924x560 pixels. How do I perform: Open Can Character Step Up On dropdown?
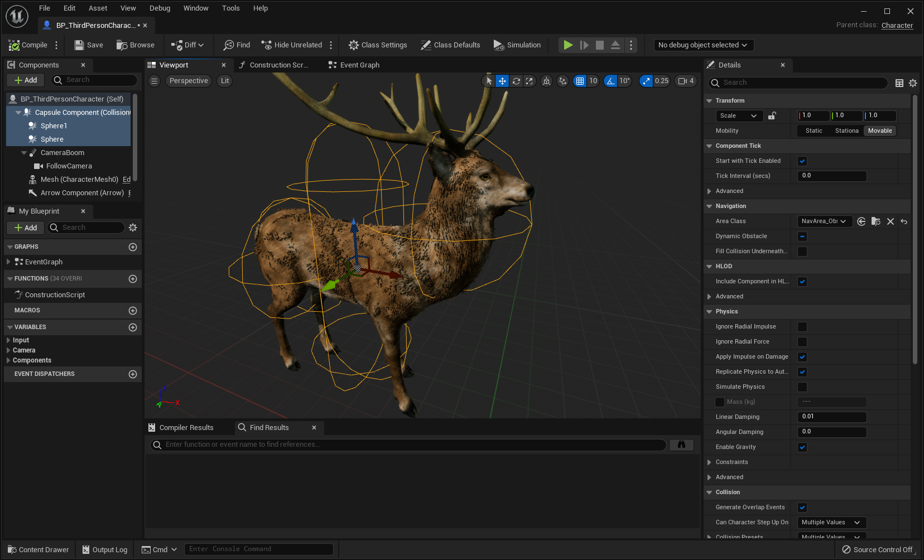coord(832,523)
